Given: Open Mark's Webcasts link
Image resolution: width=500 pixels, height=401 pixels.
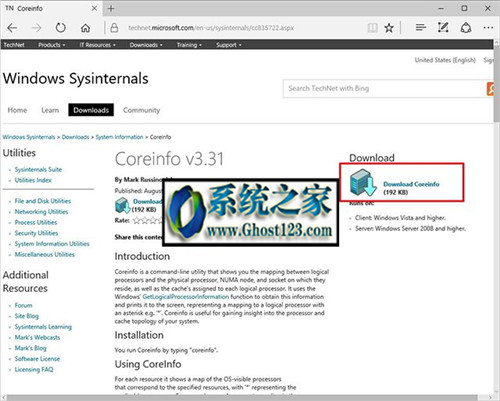Looking at the screenshot, I should click(x=37, y=337).
